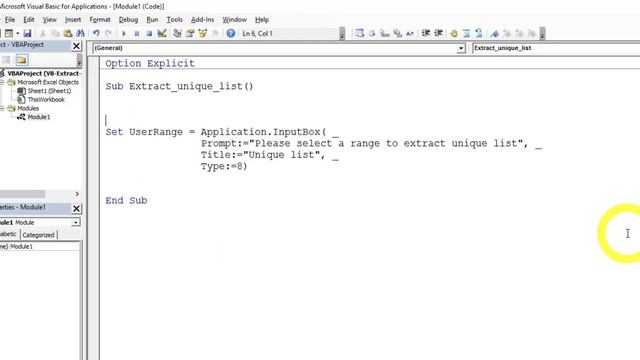Click the Module1 name property value field

tap(44, 247)
